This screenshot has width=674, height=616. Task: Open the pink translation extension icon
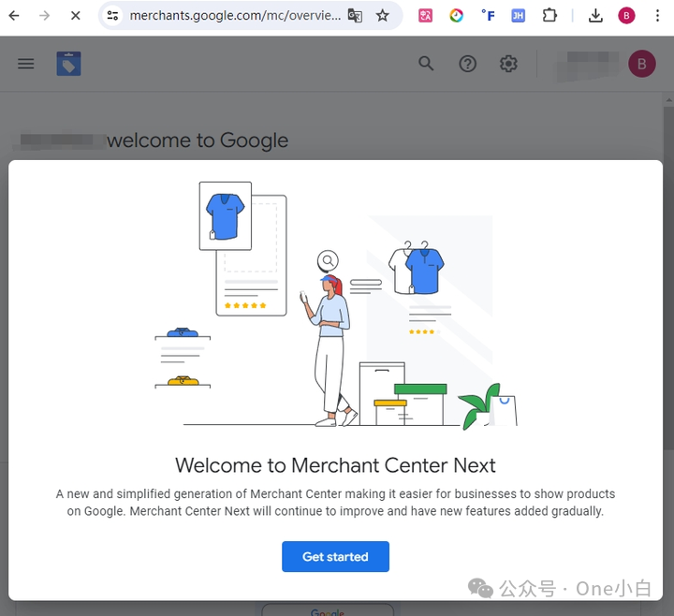(425, 16)
